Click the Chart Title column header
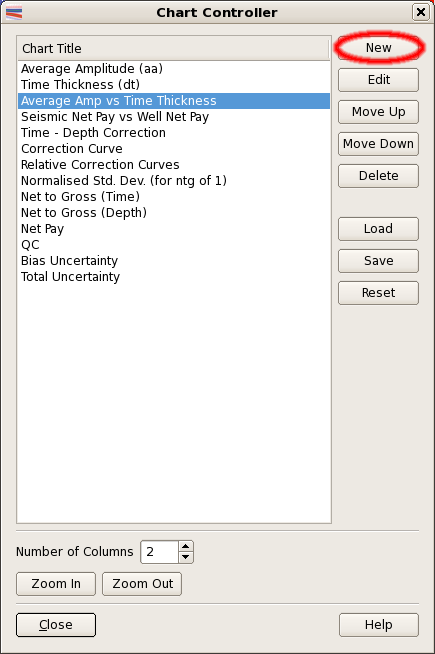This screenshot has height=654, width=435. click(173, 48)
